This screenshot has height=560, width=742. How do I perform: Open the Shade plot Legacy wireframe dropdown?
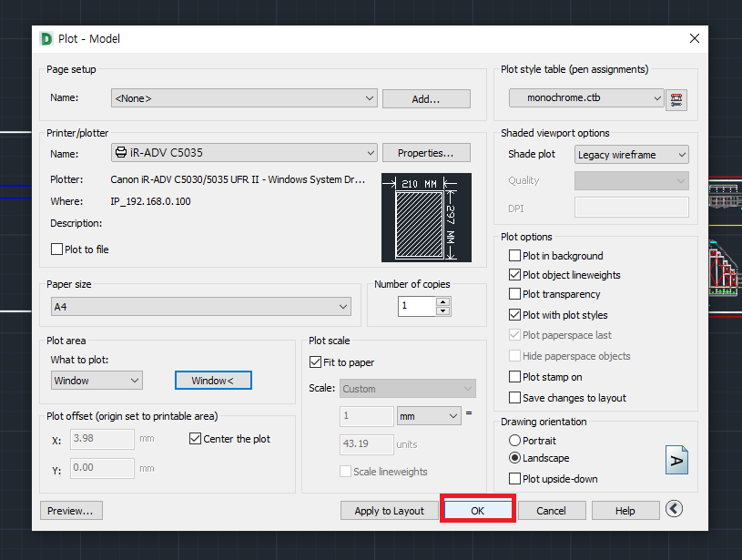point(631,154)
